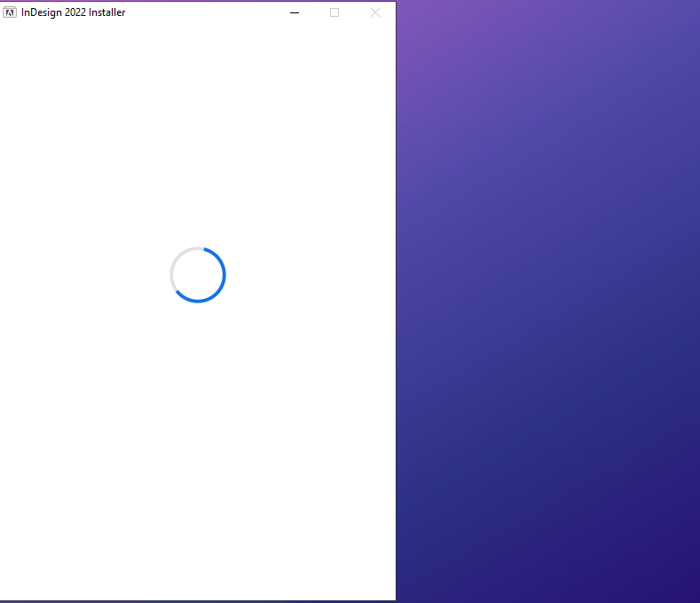Click the center of the loading circle
The width and height of the screenshot is (700, 603).
198,275
